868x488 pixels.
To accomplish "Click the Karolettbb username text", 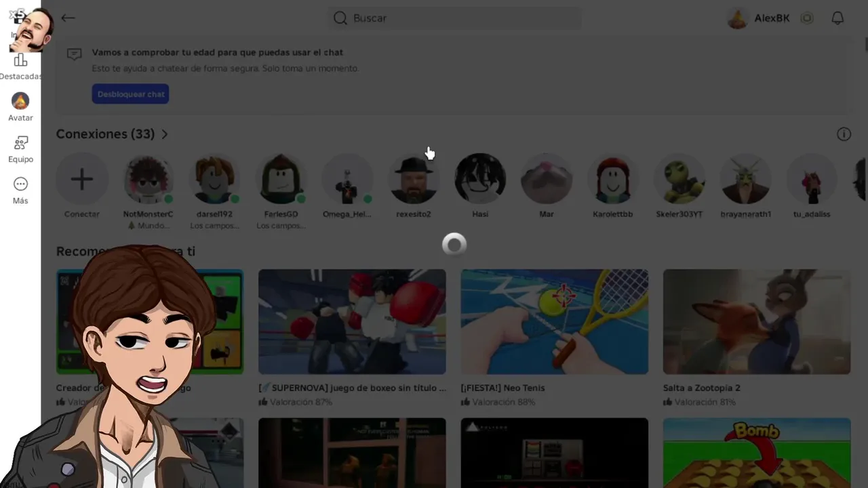I will 613,214.
